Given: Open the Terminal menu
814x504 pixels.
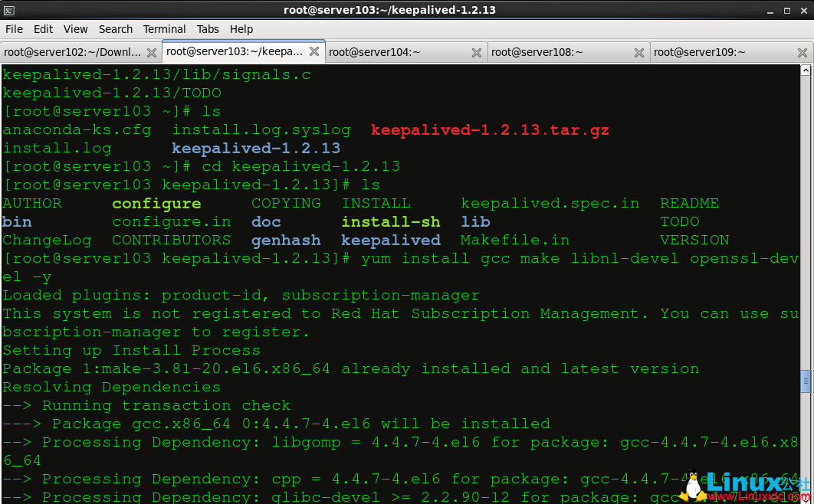Looking at the screenshot, I should (x=164, y=29).
